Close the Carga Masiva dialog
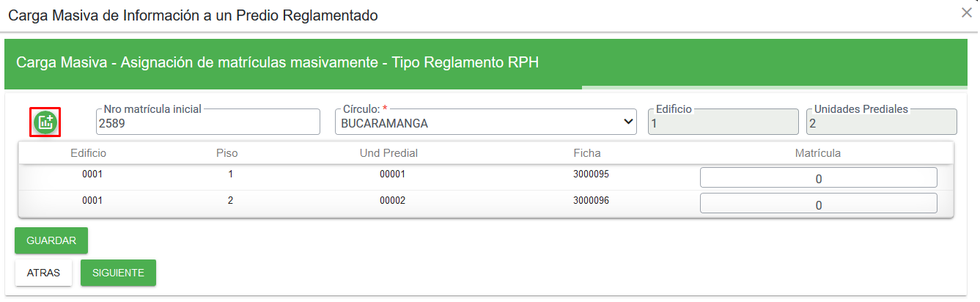Screen dimensions: 980x302 967,12
